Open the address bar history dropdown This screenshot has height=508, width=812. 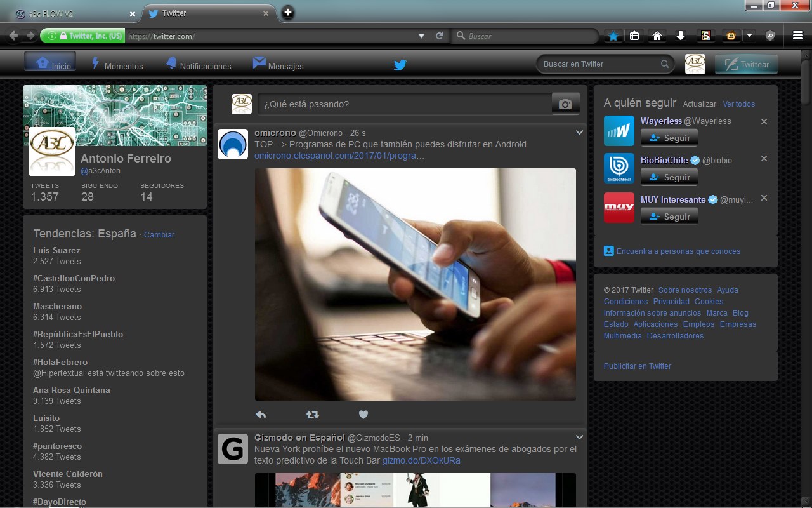click(421, 36)
